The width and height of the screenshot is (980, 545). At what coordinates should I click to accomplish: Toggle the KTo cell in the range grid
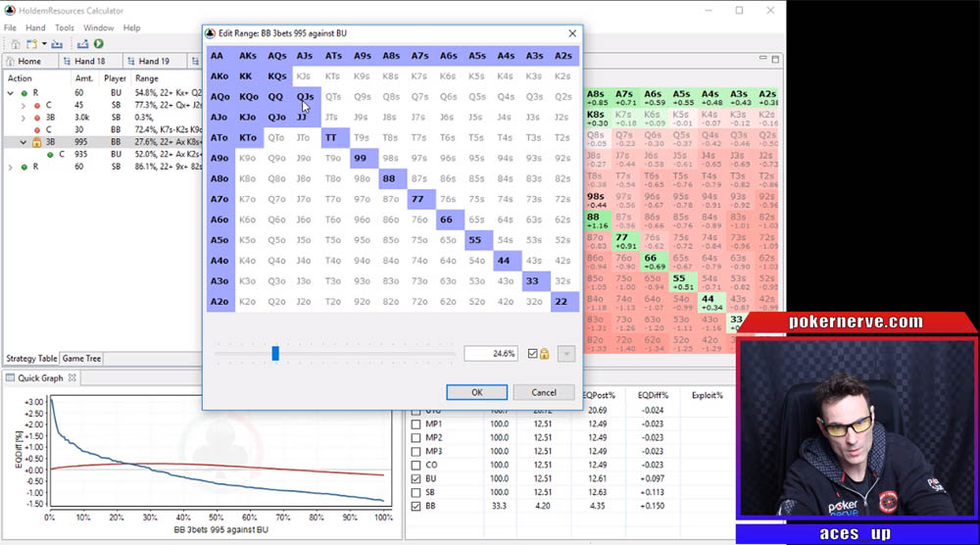tap(248, 137)
